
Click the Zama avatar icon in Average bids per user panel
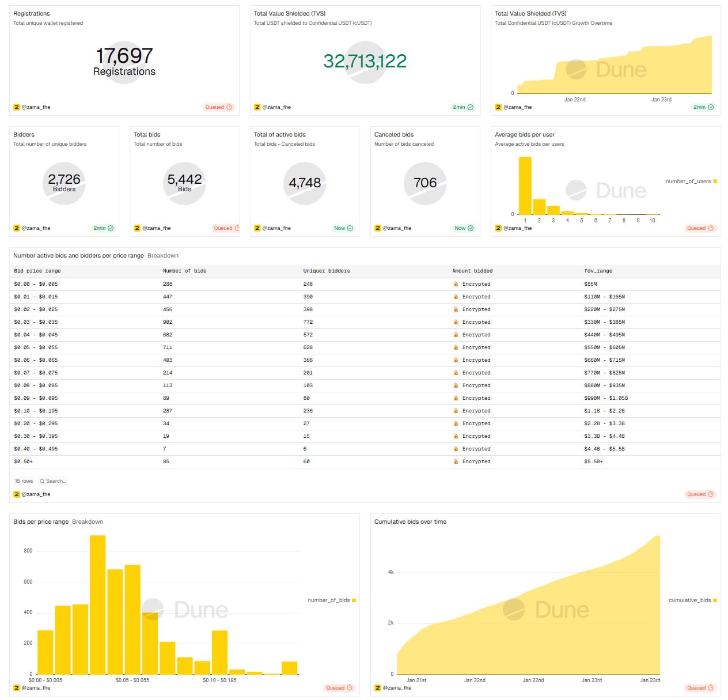(x=498, y=228)
